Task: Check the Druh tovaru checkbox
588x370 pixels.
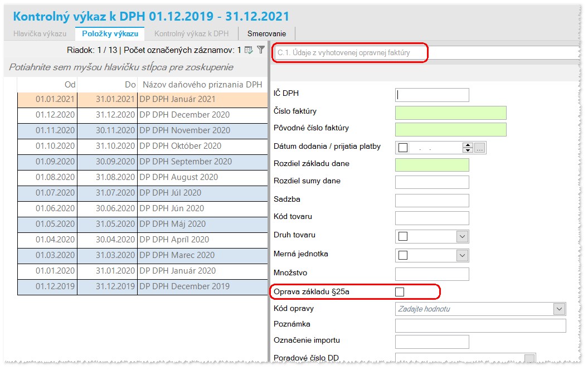Action: tap(403, 236)
